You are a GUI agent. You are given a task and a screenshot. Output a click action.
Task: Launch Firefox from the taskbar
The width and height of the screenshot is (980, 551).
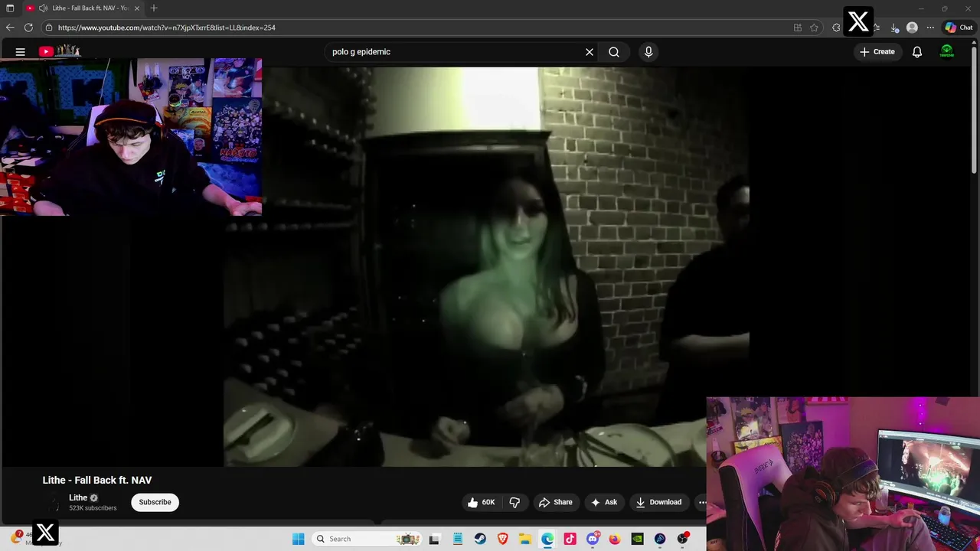pyautogui.click(x=615, y=539)
